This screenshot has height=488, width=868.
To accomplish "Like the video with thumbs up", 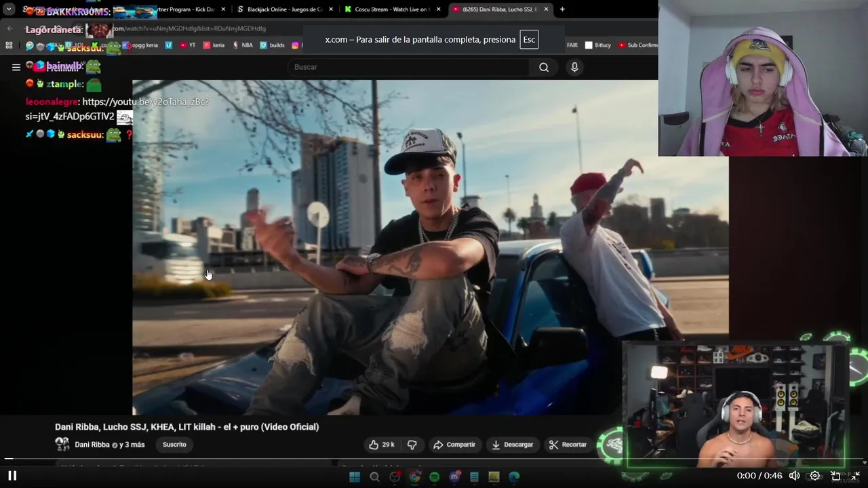I will pos(382,445).
